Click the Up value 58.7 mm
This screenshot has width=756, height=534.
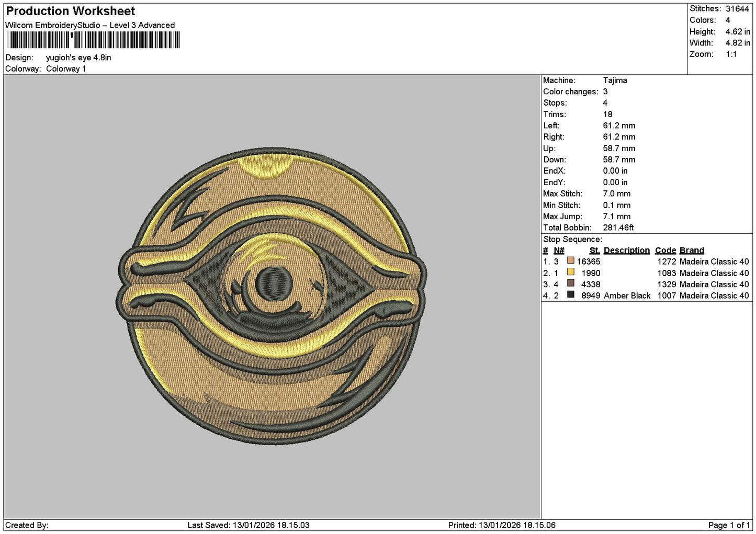point(619,149)
